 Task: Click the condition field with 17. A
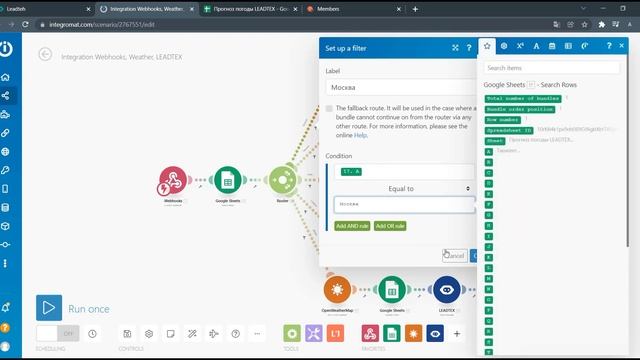click(x=404, y=172)
